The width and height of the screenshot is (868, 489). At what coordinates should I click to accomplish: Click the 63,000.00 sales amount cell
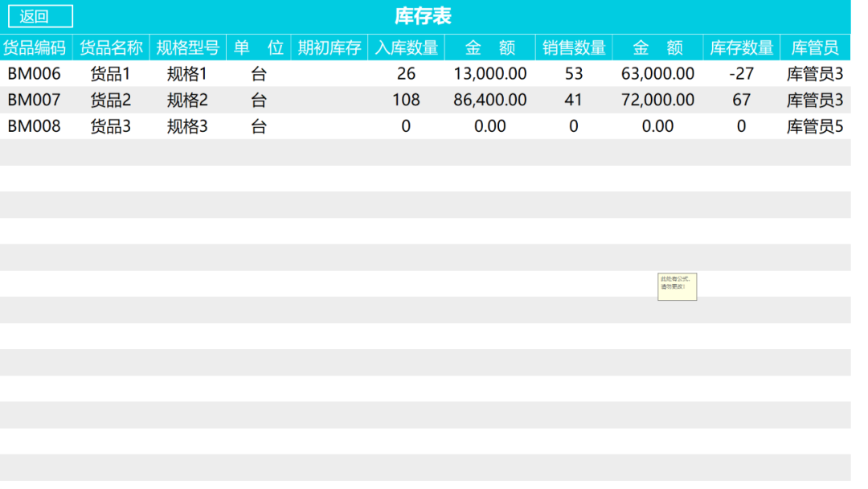click(657, 74)
